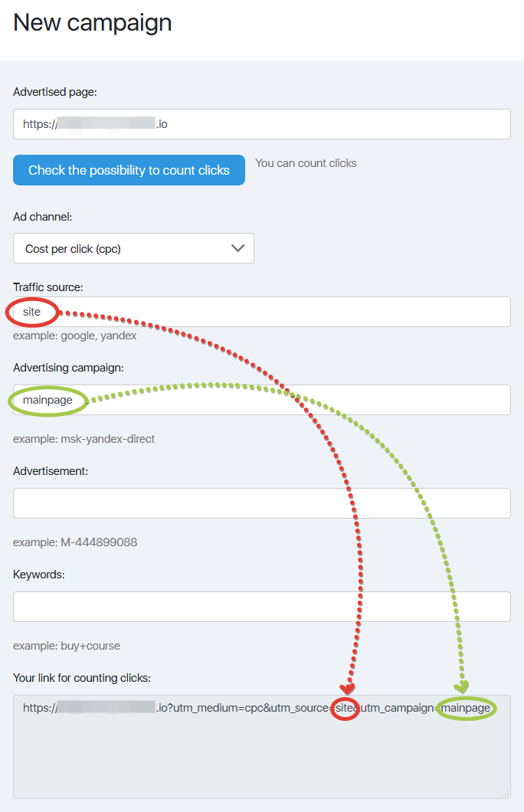Click the 'site' text in Traffic source

[31, 312]
